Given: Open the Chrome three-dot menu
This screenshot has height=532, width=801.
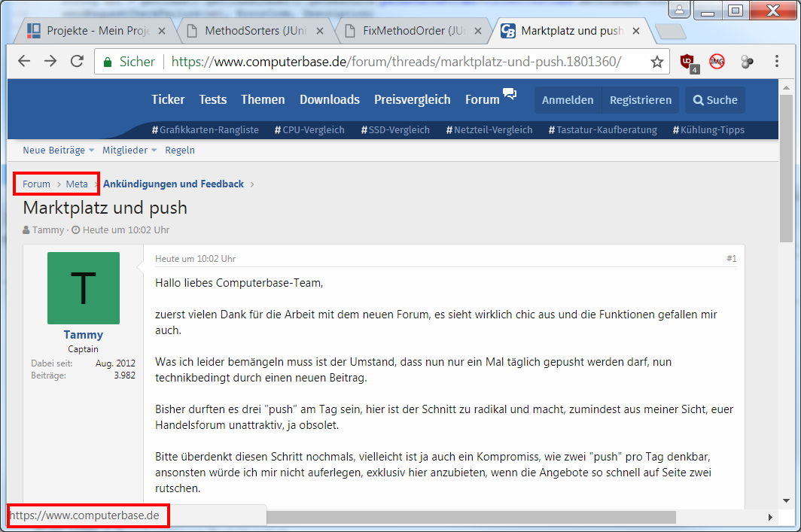Looking at the screenshot, I should pyautogui.click(x=776, y=61).
